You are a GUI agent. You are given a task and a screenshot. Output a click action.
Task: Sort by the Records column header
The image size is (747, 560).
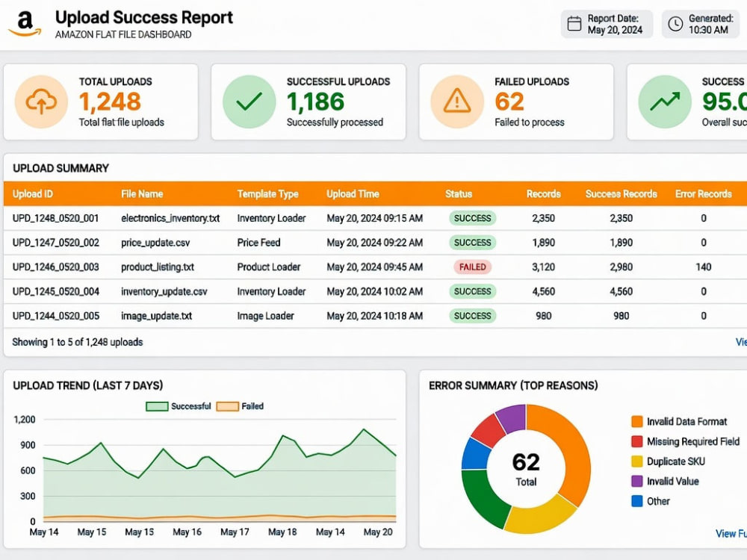pos(544,194)
